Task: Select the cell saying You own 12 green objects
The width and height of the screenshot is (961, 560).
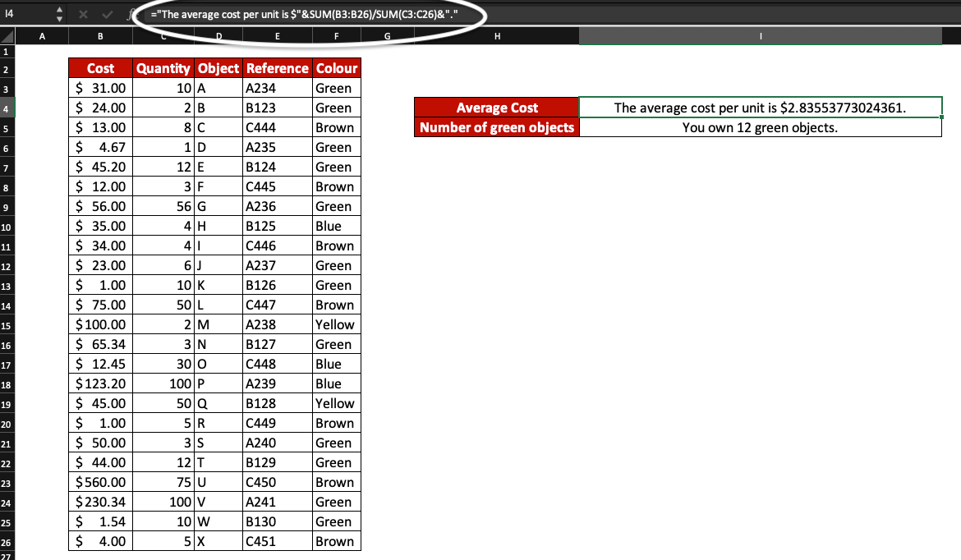Action: coord(760,127)
